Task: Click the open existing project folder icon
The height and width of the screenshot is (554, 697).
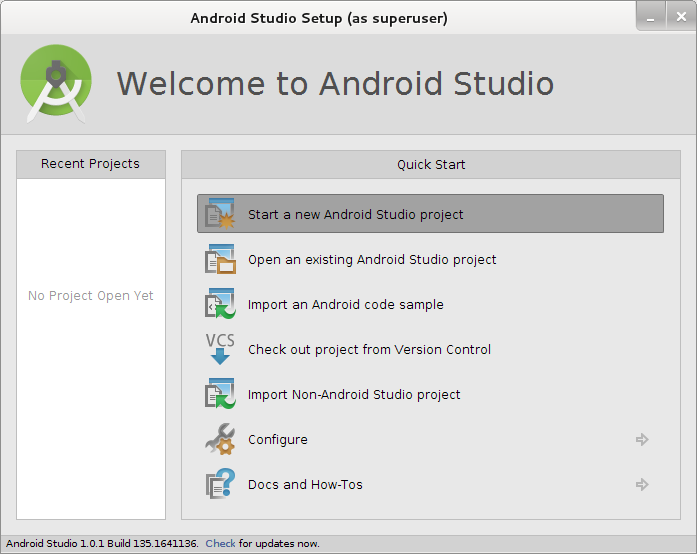Action: (220, 259)
